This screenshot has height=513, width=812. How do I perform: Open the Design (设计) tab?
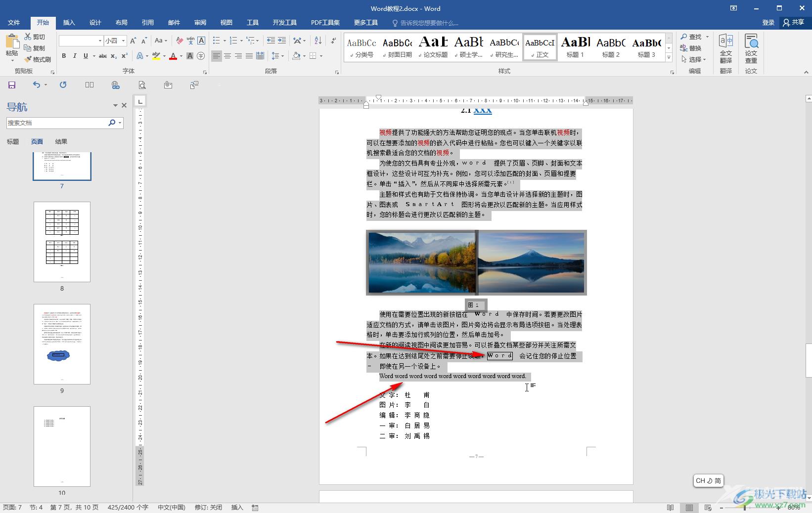[x=95, y=23]
